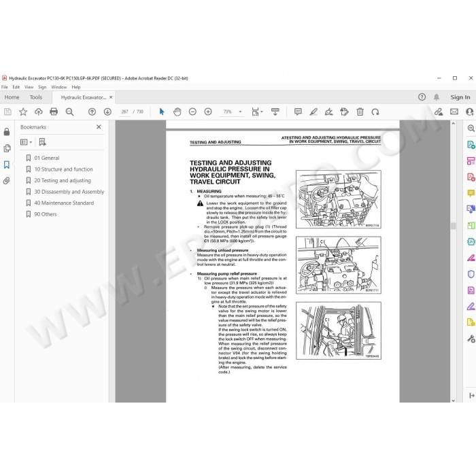Select the Highlight text pen tool

click(x=313, y=112)
